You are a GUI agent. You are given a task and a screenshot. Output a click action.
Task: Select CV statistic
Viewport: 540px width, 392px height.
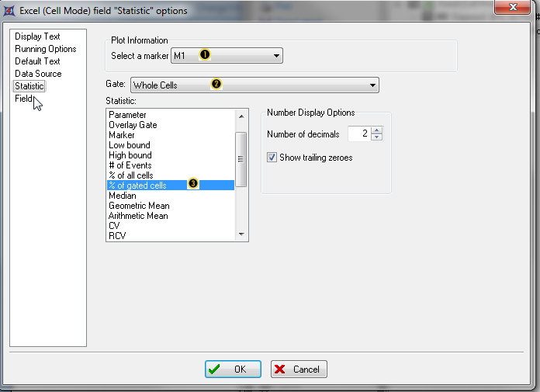coord(171,226)
